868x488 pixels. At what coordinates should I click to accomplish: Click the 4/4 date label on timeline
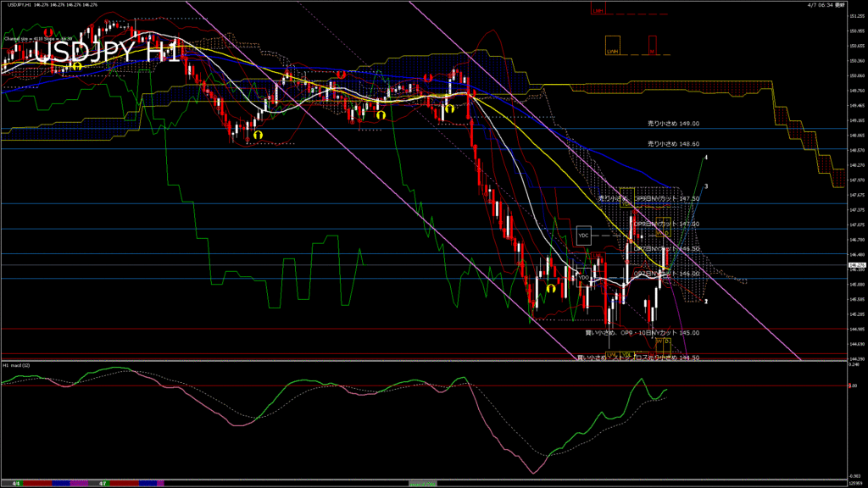(x=16, y=483)
